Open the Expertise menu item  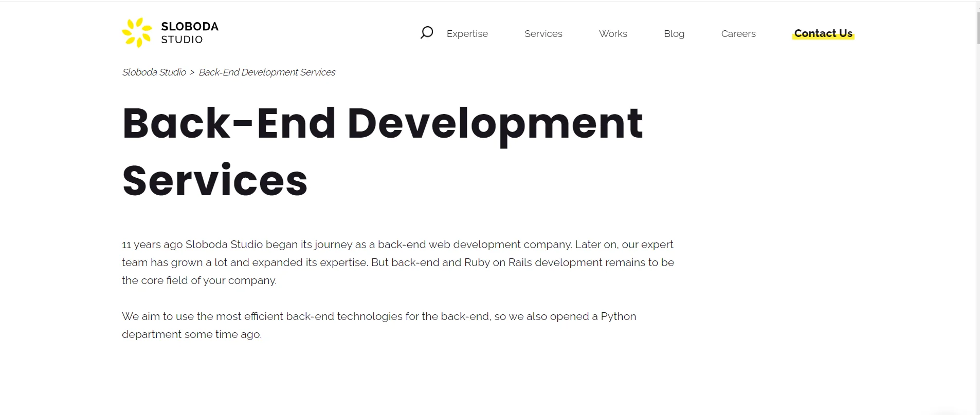tap(467, 33)
